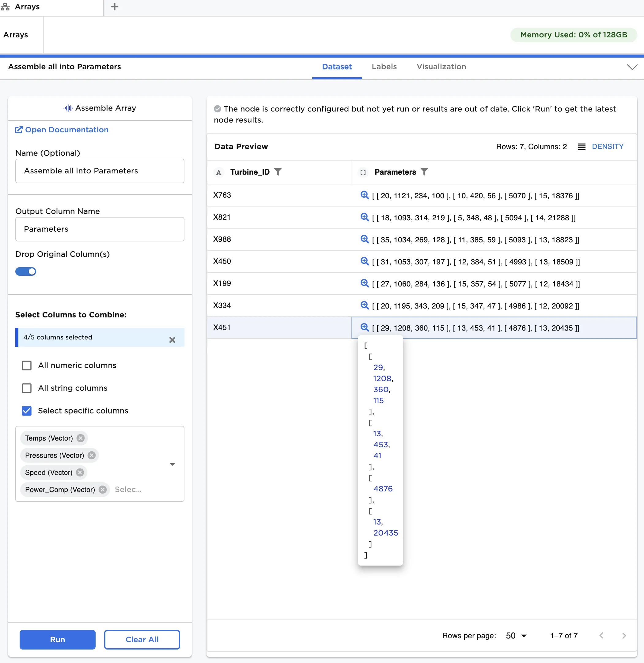644x663 pixels.
Task: Click the Run button
Action: pos(58,639)
